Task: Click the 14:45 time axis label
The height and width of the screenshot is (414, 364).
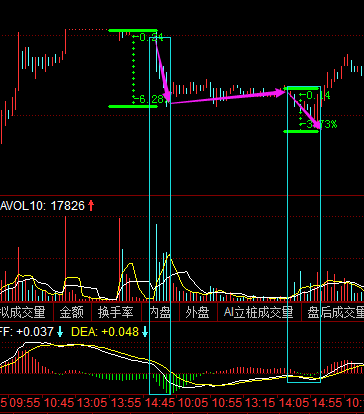Action: pyautogui.click(x=160, y=403)
